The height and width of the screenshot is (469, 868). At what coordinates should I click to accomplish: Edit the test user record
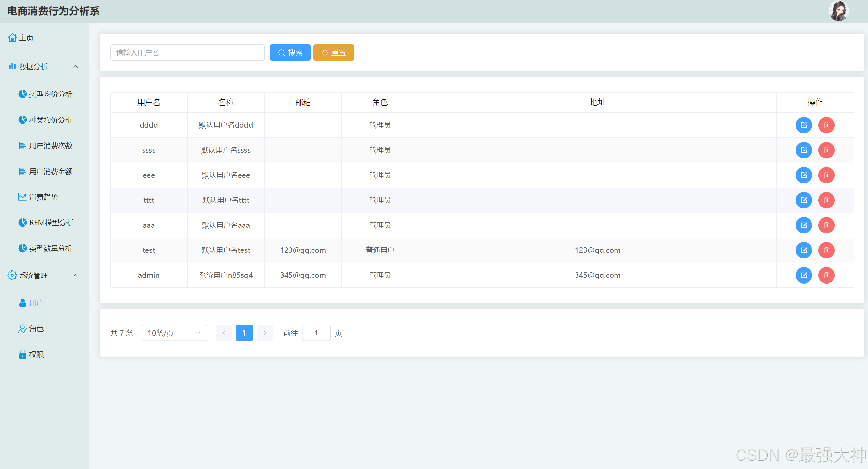(804, 250)
